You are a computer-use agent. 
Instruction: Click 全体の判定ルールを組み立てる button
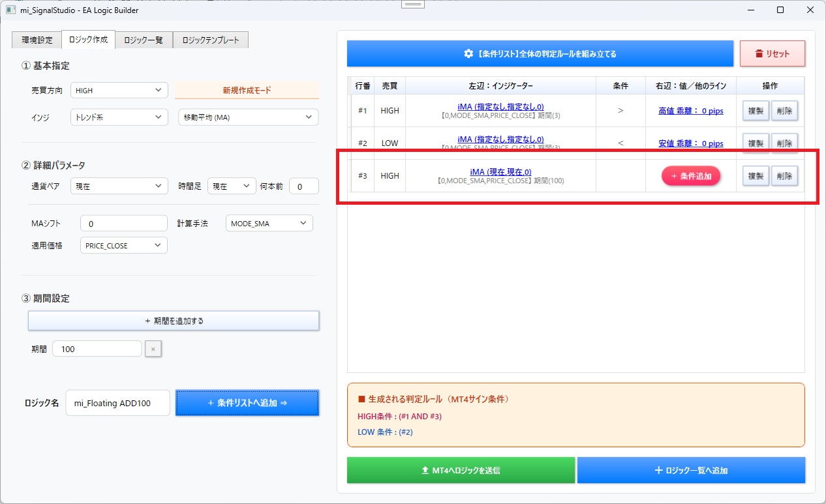click(x=540, y=53)
